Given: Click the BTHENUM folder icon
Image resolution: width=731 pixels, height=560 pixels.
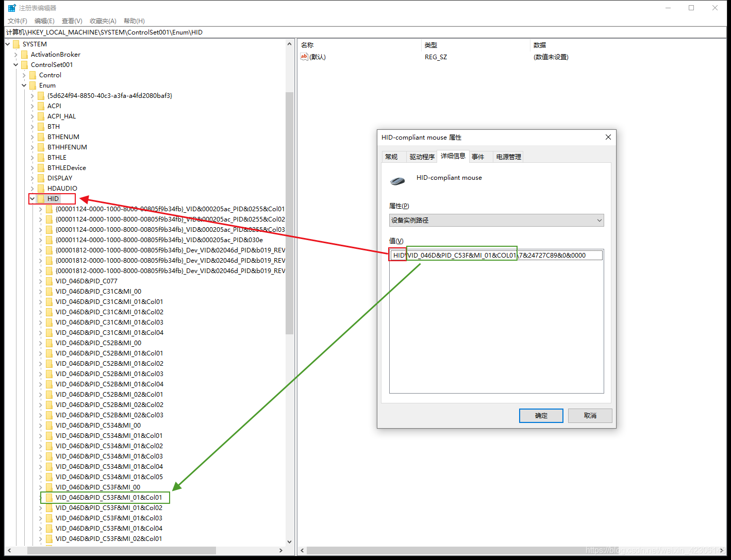Looking at the screenshot, I should click(x=41, y=137).
